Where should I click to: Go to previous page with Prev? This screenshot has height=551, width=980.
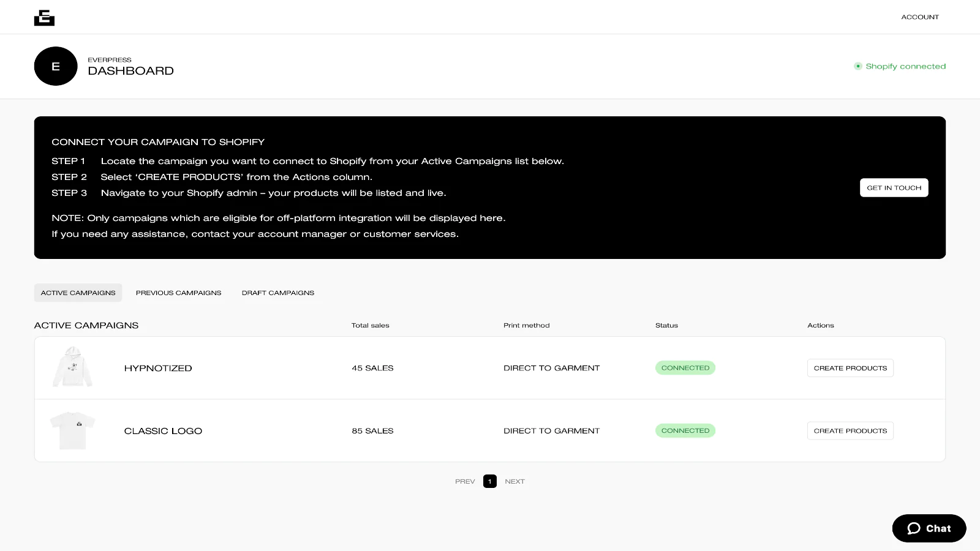coord(465,481)
